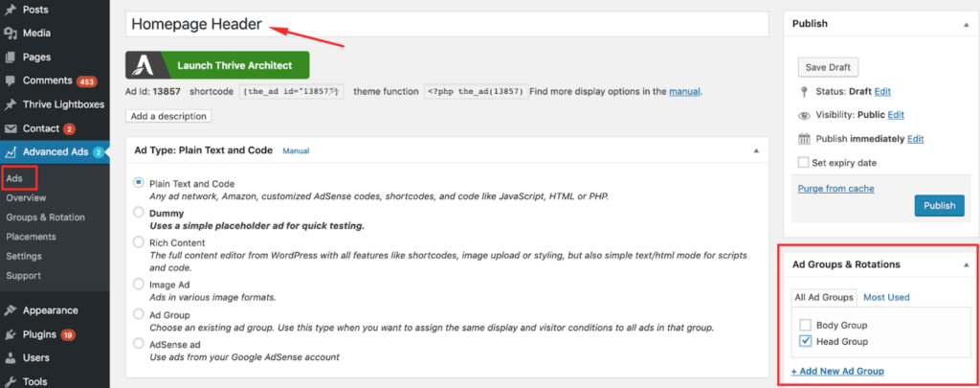
Task: Click the Tools wrench icon
Action: [10, 381]
